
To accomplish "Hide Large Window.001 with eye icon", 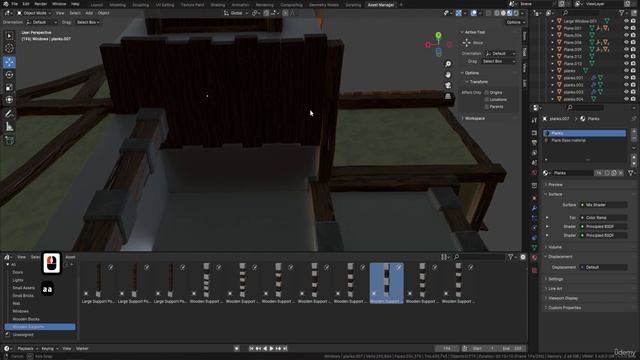I will pos(626,21).
